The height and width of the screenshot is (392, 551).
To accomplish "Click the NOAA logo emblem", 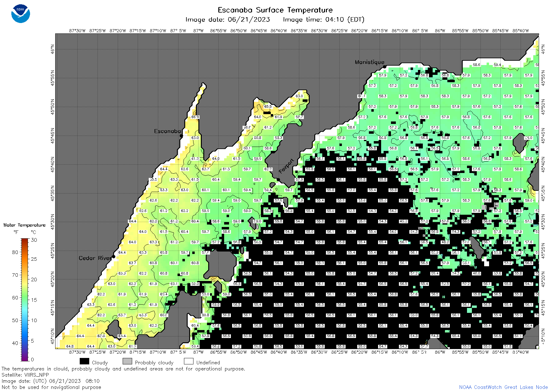I will [x=21, y=13].
